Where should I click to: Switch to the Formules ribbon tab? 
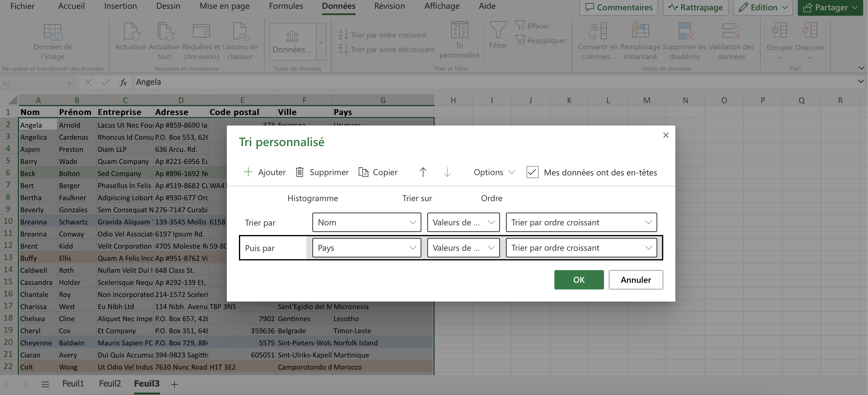pos(285,6)
